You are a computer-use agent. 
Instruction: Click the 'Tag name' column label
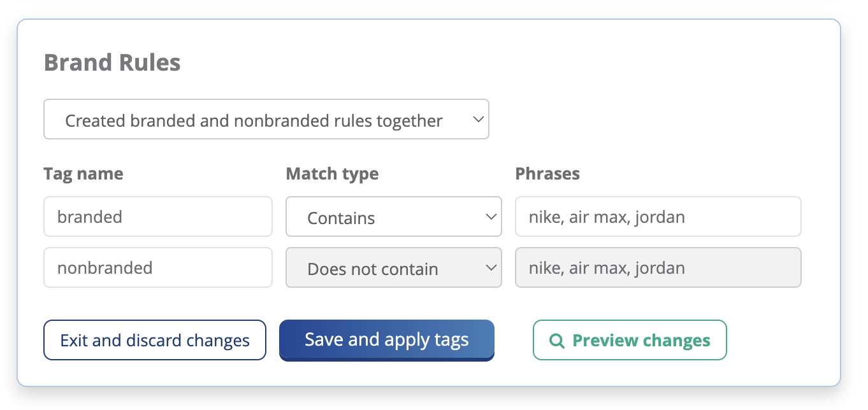click(x=83, y=174)
